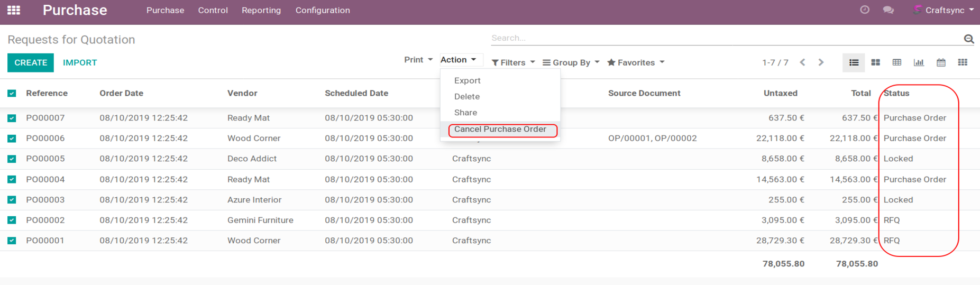Uncheck the PO00007 row checkbox
This screenshot has height=285, width=980.
tap(12, 118)
